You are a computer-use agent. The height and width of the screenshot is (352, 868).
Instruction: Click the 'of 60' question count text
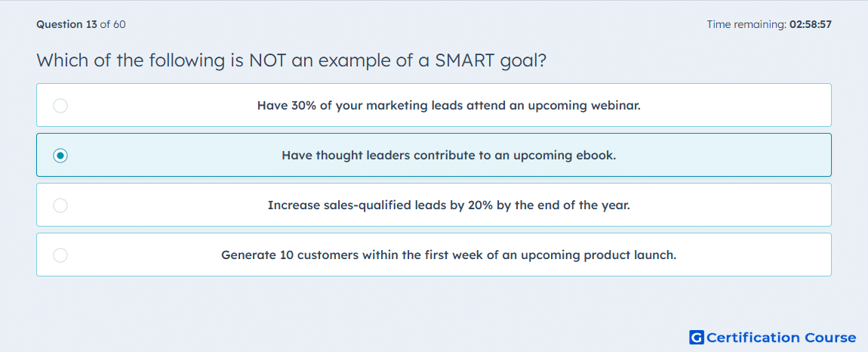point(112,24)
